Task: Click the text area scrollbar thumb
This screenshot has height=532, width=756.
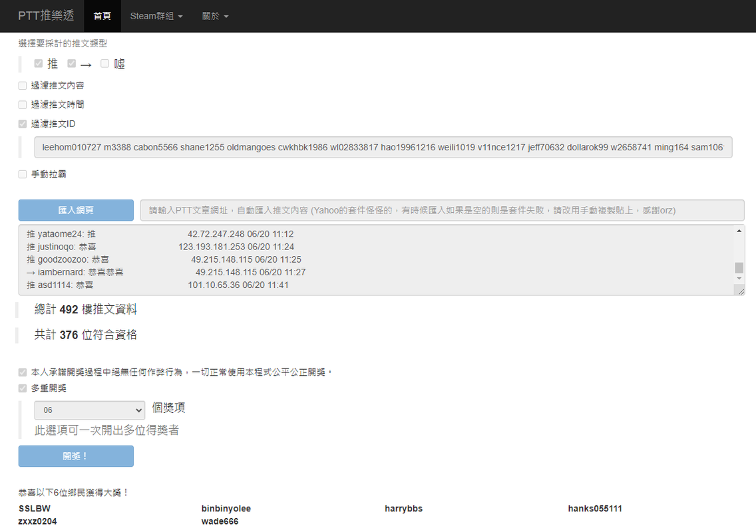Action: tap(739, 267)
